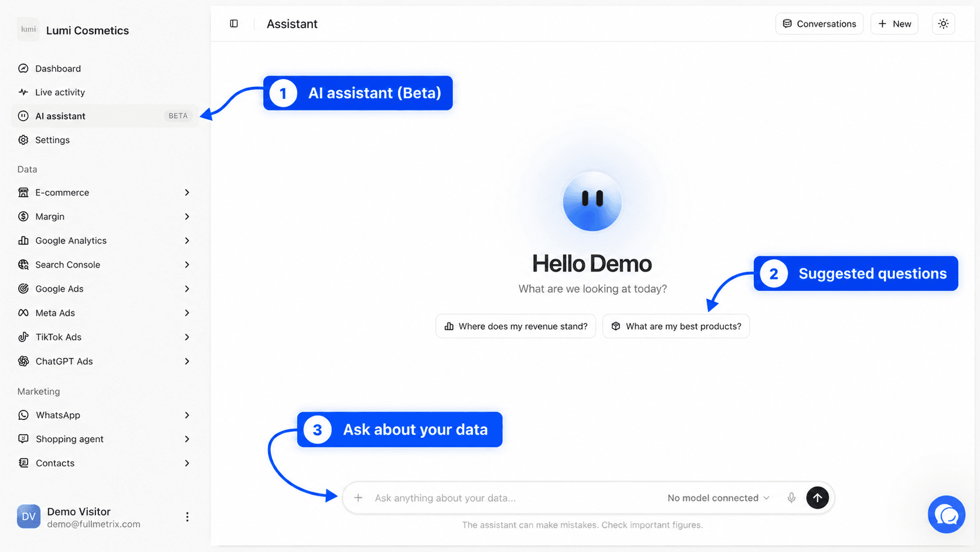Click the ChatGPT Ads icon
This screenshot has width=980, height=552.
(x=23, y=361)
